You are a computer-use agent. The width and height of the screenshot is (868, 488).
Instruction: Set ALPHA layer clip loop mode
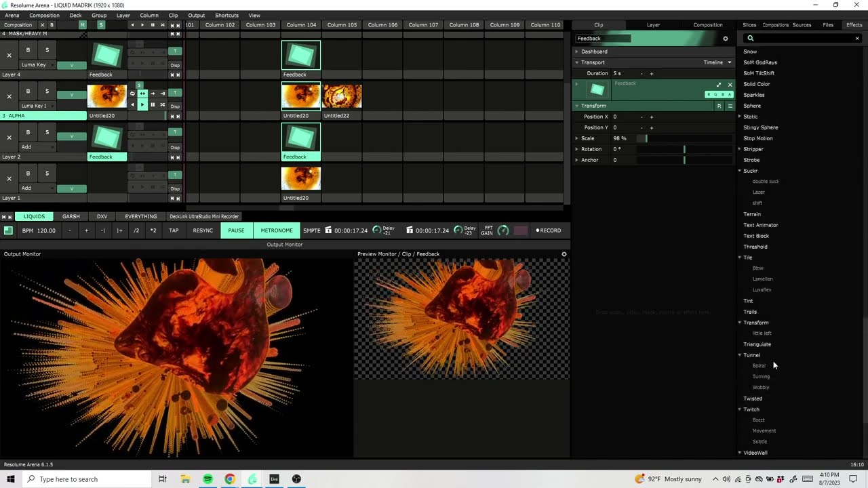pos(132,94)
